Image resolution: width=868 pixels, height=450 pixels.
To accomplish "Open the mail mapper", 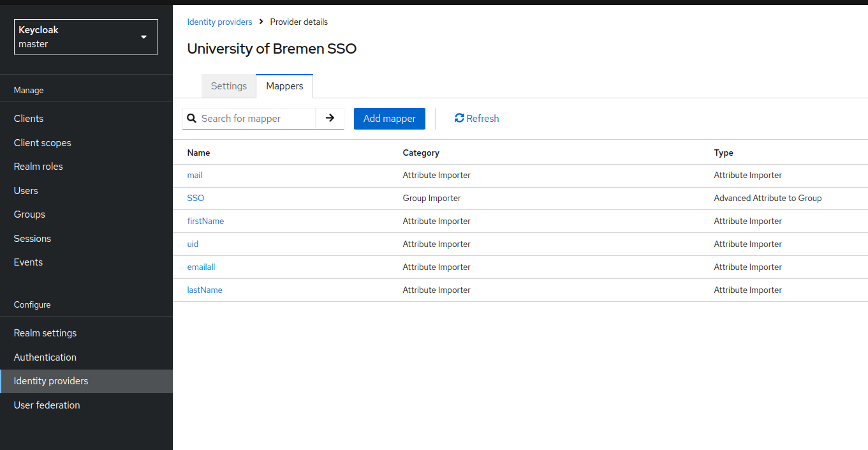I will 195,175.
